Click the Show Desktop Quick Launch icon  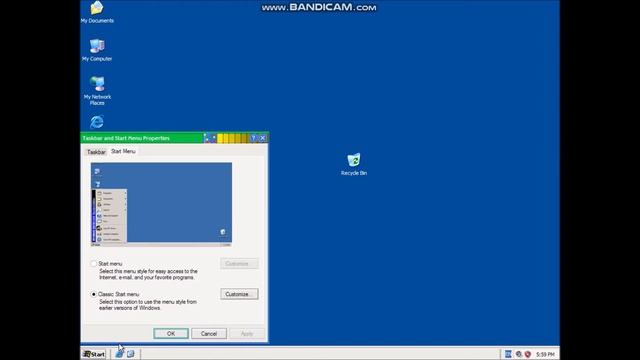pyautogui.click(x=131, y=353)
